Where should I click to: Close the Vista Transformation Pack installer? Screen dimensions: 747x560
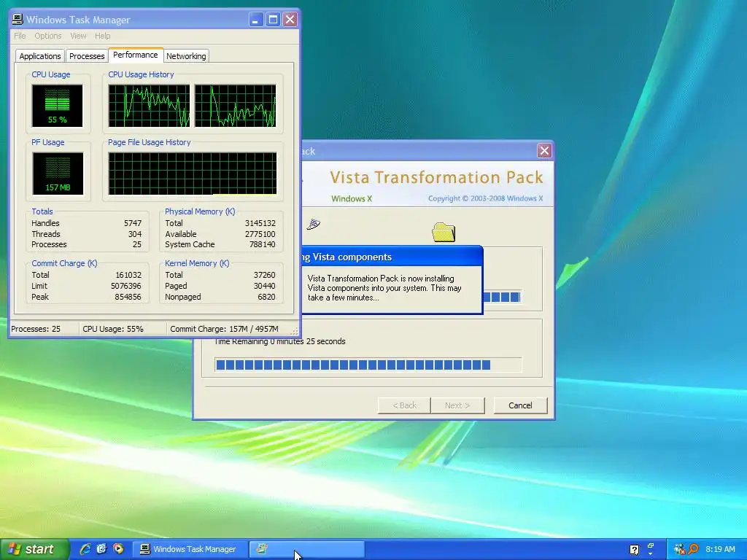click(544, 151)
